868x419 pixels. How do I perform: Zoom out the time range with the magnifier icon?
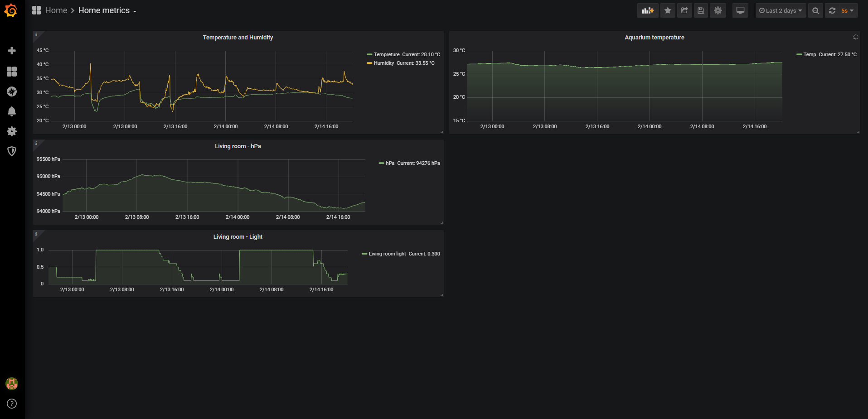(x=815, y=10)
